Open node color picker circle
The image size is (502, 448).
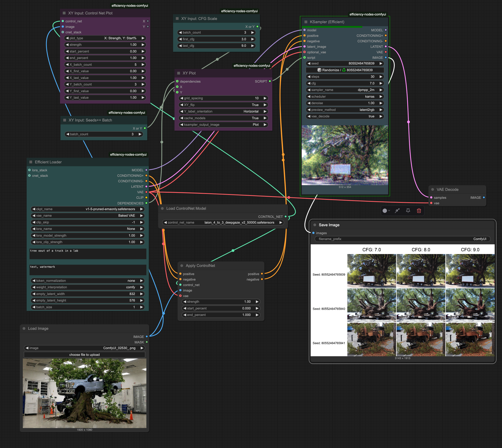pos(385,211)
